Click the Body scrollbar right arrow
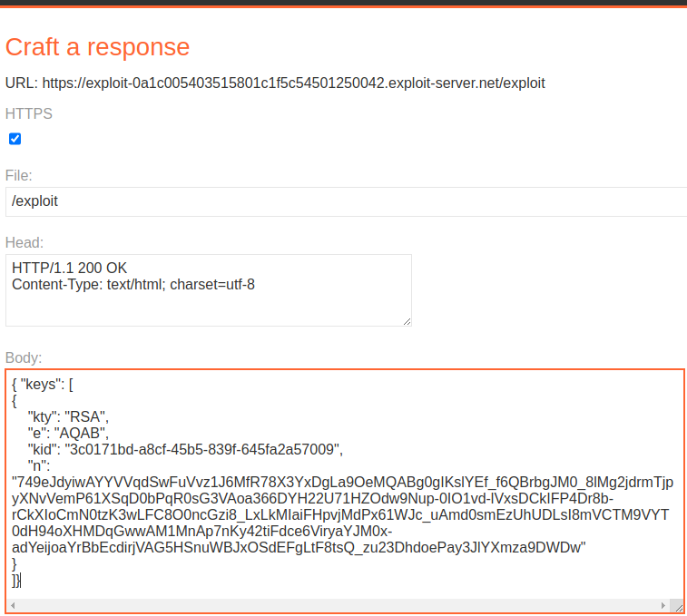 [663, 605]
